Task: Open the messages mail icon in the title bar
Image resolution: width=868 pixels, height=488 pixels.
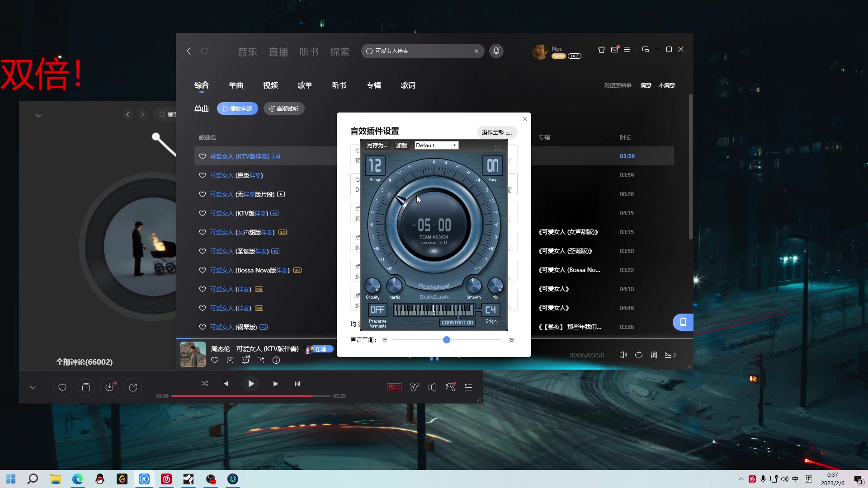Action: (x=614, y=50)
